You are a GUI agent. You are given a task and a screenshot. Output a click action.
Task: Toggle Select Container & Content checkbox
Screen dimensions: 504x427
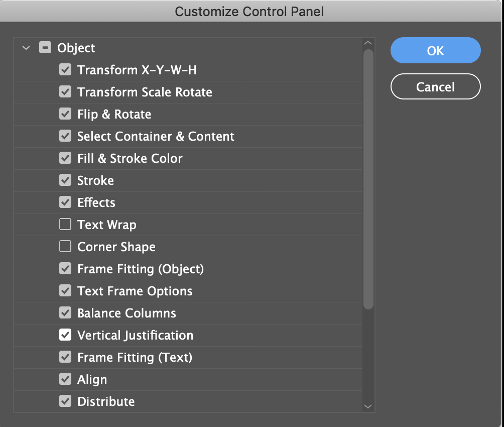click(65, 136)
